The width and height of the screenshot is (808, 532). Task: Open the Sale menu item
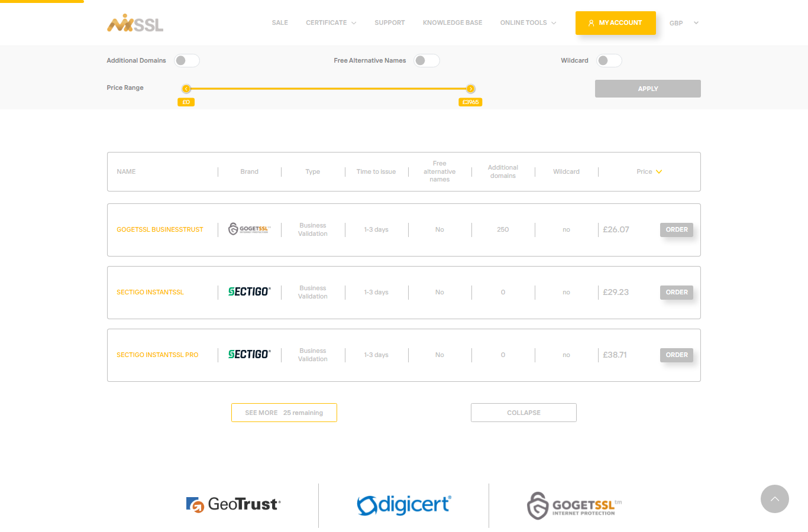tap(280, 23)
